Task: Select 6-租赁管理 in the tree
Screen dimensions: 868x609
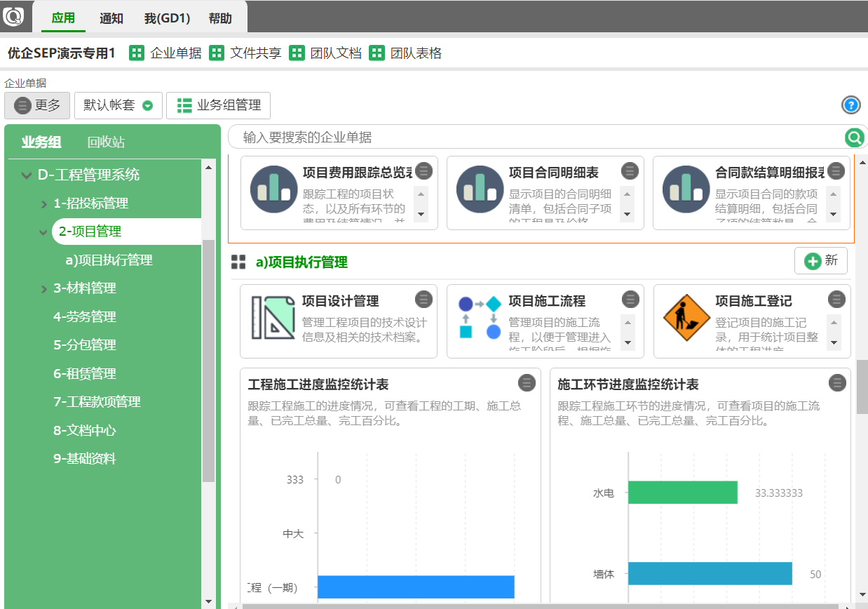Action: (x=85, y=374)
